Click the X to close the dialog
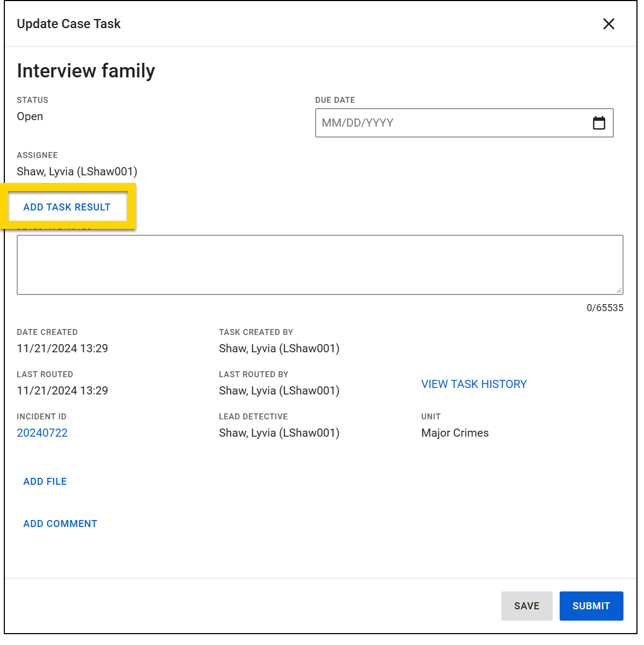644x645 pixels. (608, 24)
